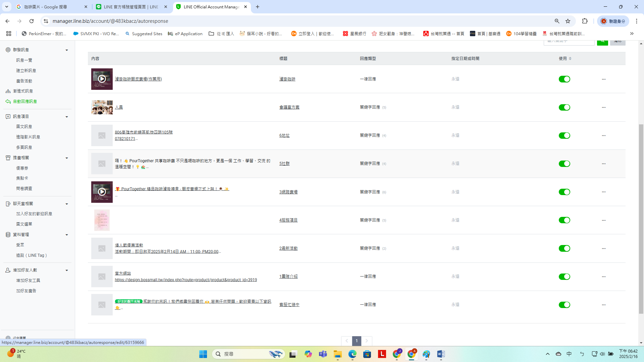Viewport: 644px width, 362px height.
Task: Click the 人員 cartoon thumbnail
Action: [102, 107]
